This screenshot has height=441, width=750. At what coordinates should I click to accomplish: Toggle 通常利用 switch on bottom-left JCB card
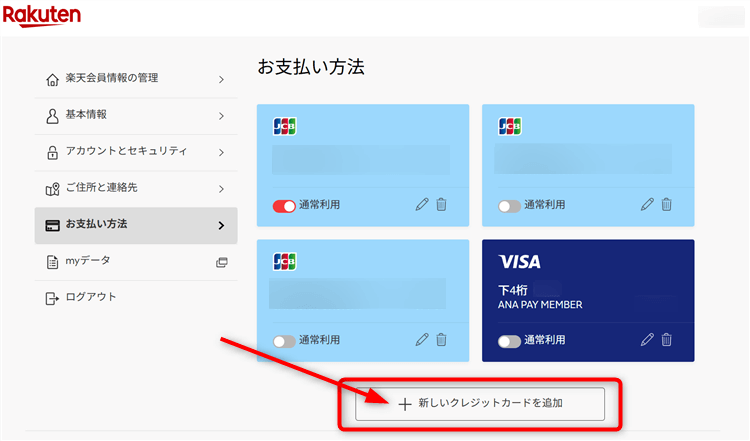284,341
